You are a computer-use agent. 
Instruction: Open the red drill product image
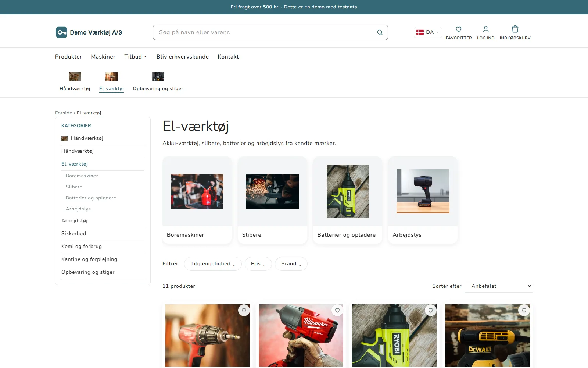tap(208, 335)
